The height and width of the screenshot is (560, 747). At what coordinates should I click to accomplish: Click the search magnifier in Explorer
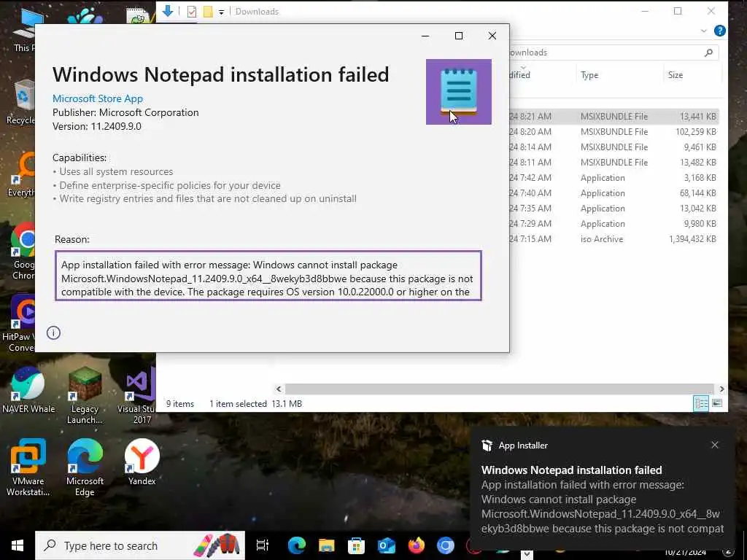pos(708,52)
